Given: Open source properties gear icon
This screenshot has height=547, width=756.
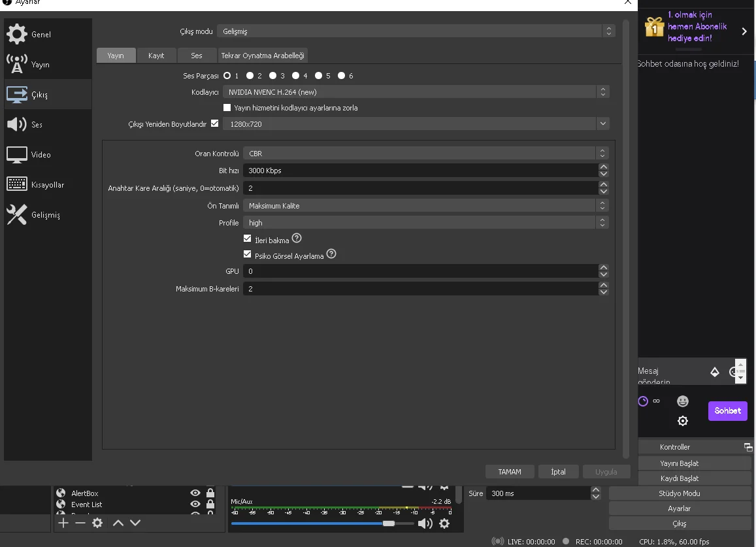Looking at the screenshot, I should 97,523.
